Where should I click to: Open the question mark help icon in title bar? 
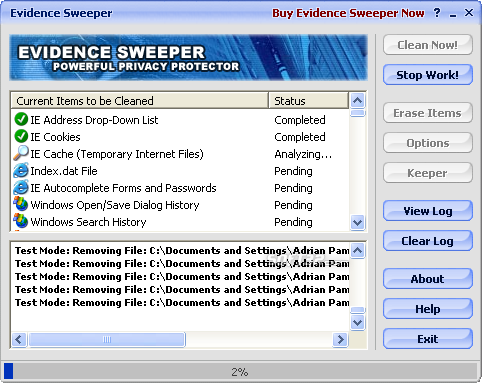pos(437,13)
